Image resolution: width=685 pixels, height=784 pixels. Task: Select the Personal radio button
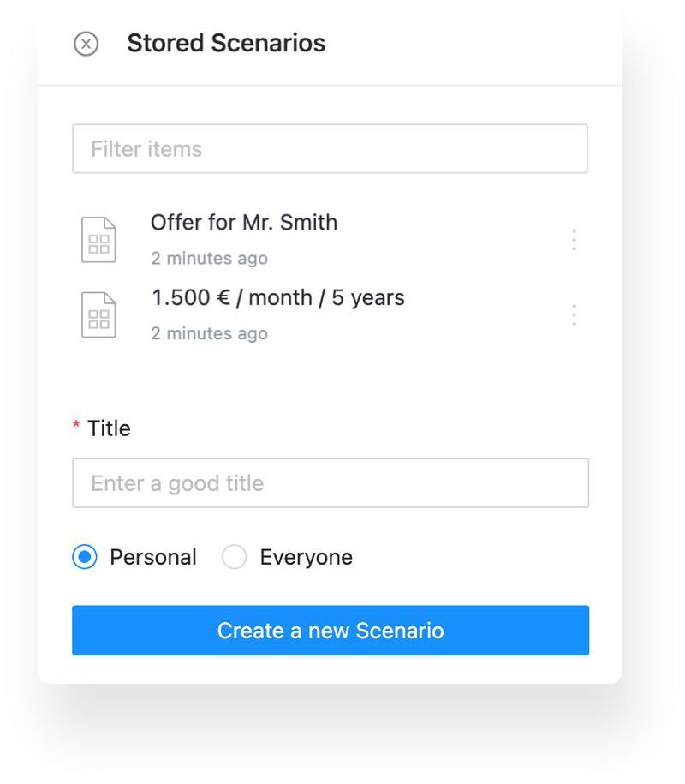pos(85,558)
